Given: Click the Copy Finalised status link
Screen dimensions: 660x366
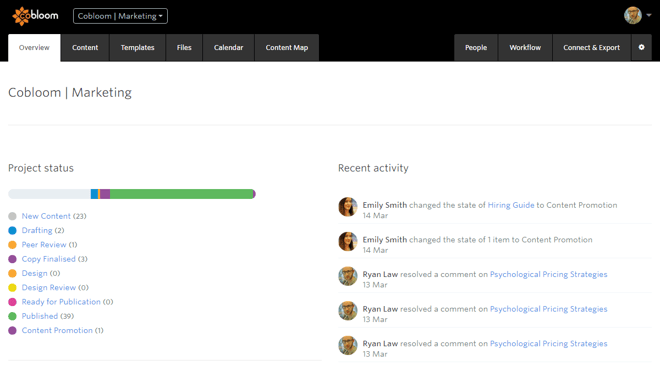Looking at the screenshot, I should click(x=48, y=259).
